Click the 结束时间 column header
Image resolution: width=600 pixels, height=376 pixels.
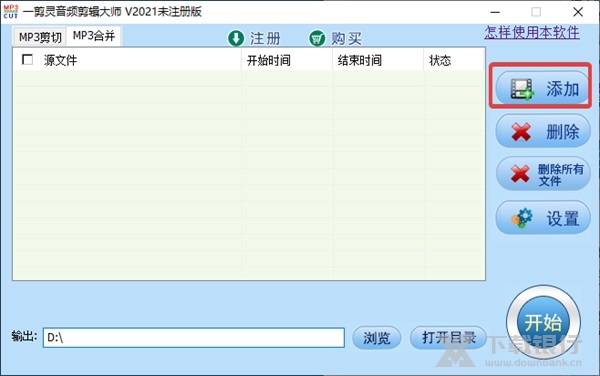click(x=378, y=60)
